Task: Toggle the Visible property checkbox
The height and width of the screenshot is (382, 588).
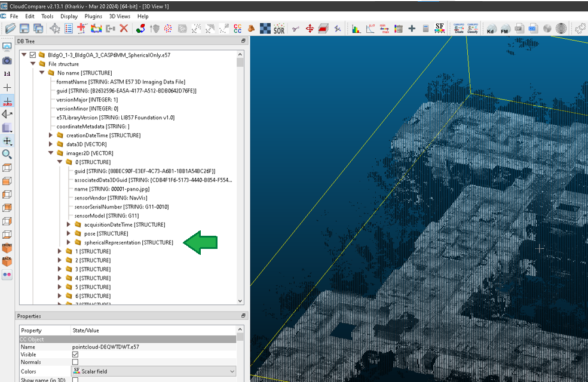Action: [75, 355]
